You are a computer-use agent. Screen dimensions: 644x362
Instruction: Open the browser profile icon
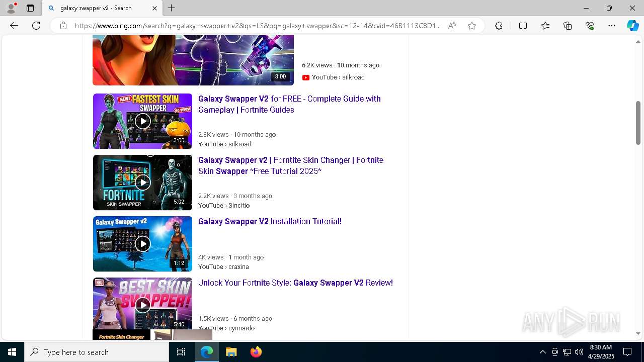pyautogui.click(x=11, y=8)
